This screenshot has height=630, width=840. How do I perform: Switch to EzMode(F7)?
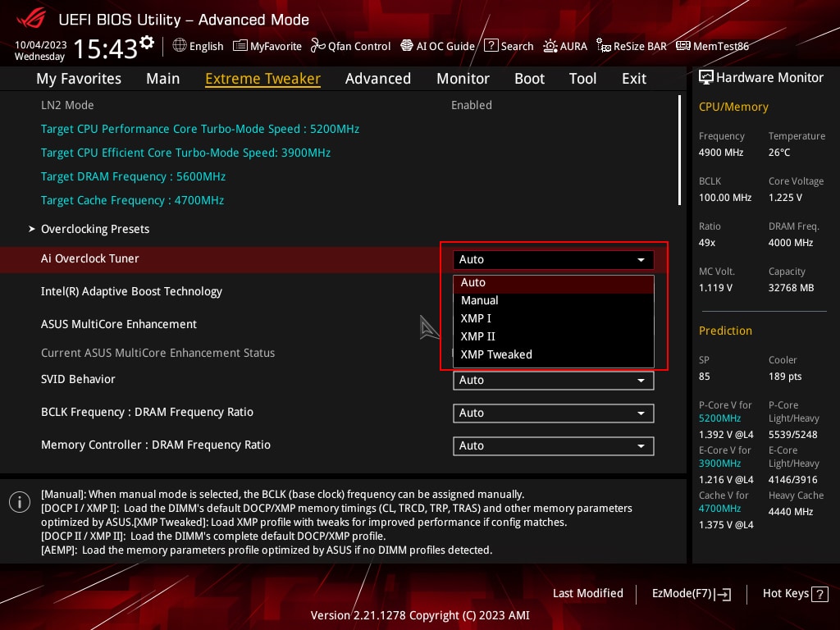coord(692,594)
